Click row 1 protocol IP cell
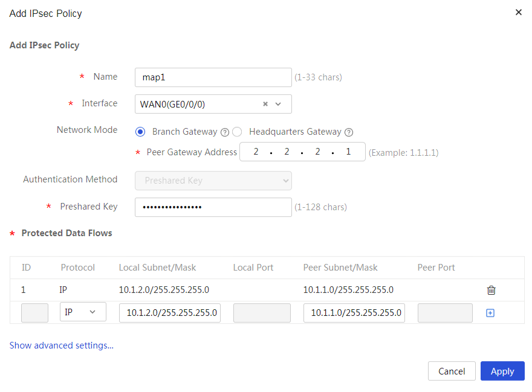Screen dimensions: 532x392 tap(63, 290)
